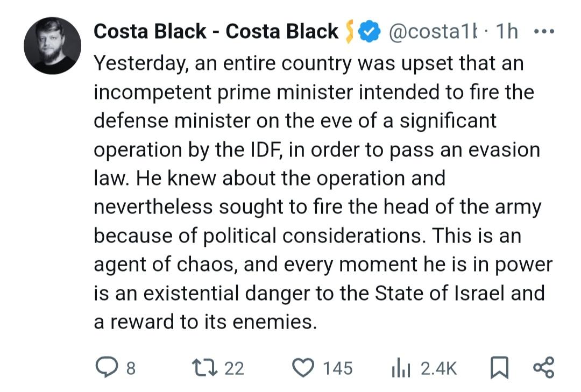Click the phrase 'State of Israel'
The height and width of the screenshot is (392, 581).
click(x=440, y=293)
